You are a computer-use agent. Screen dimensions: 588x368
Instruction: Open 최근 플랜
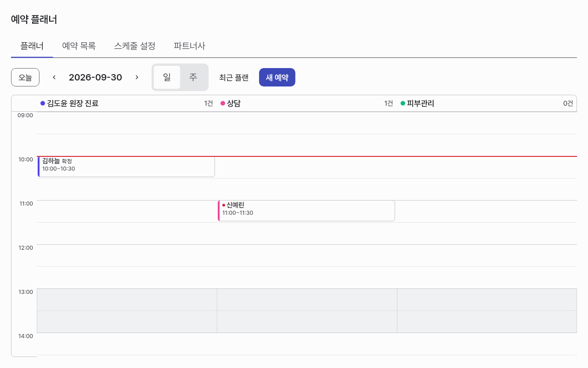point(234,77)
